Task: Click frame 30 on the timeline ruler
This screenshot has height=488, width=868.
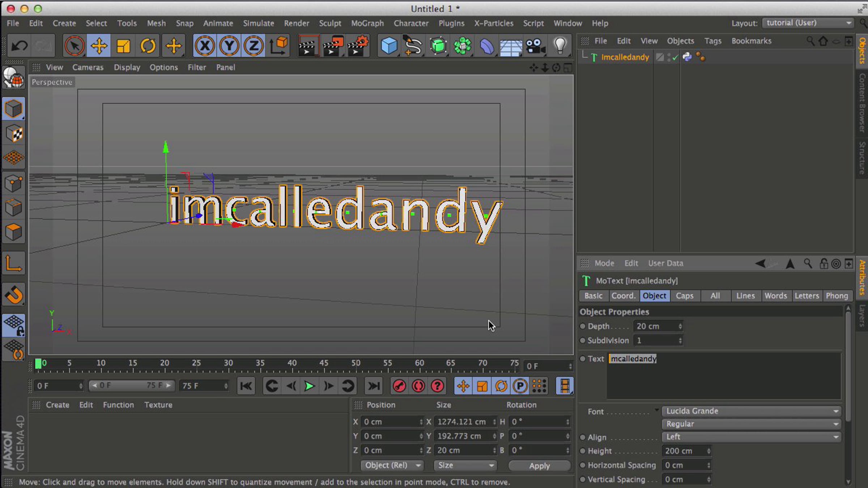Action: coord(228,363)
